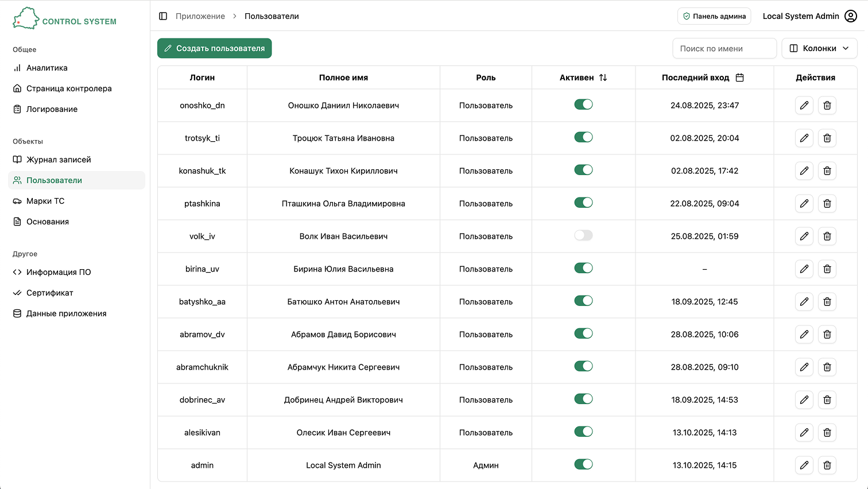
Task: Toggle the active switch for trotsyk_ti
Action: [583, 137]
